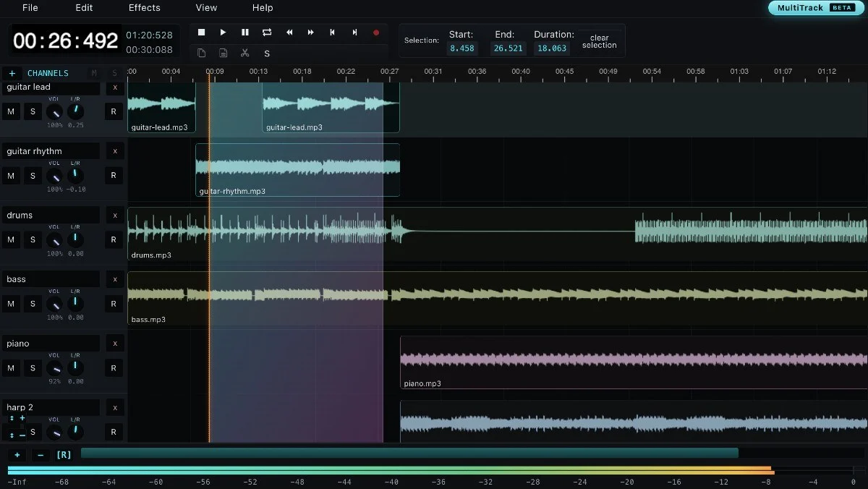868x489 pixels.
Task: Solo the bass track
Action: click(x=33, y=304)
